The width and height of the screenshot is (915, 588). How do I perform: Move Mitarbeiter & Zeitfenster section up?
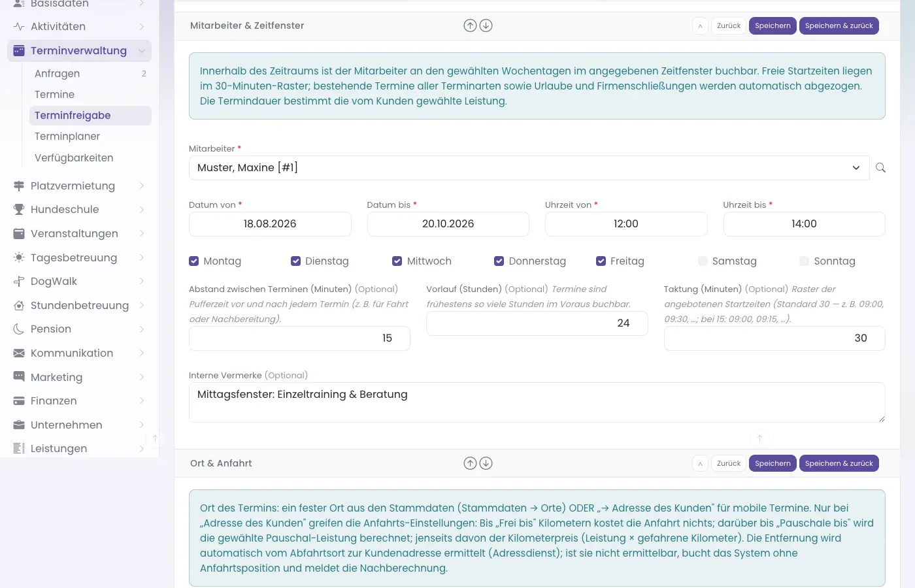pyautogui.click(x=470, y=25)
